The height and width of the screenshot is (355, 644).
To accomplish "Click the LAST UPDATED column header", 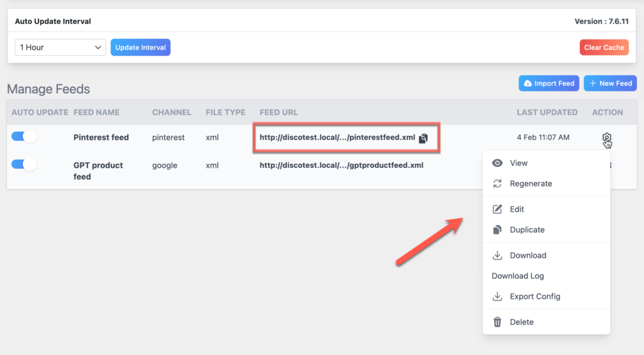I will pyautogui.click(x=547, y=112).
